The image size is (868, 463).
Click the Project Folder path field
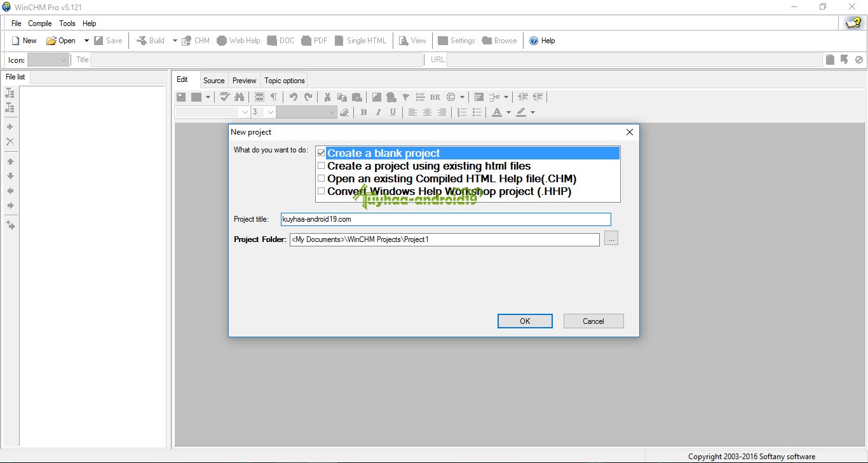coord(445,239)
